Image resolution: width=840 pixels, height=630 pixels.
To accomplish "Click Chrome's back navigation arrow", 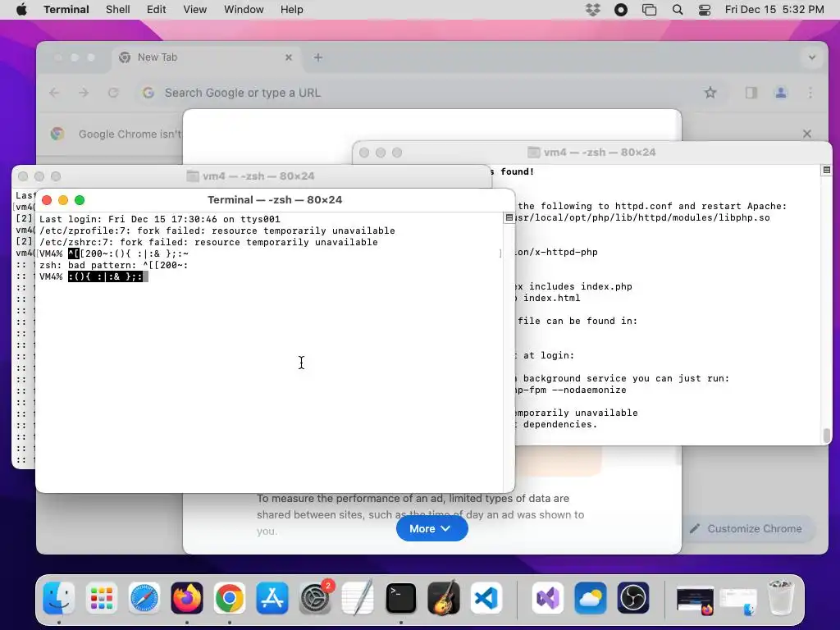I will [54, 93].
